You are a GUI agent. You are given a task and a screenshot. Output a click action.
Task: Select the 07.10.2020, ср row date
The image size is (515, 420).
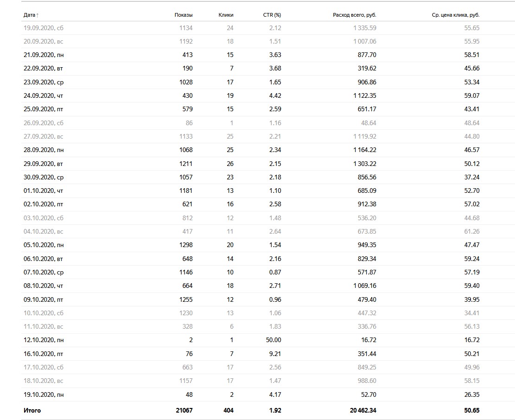tap(44, 272)
